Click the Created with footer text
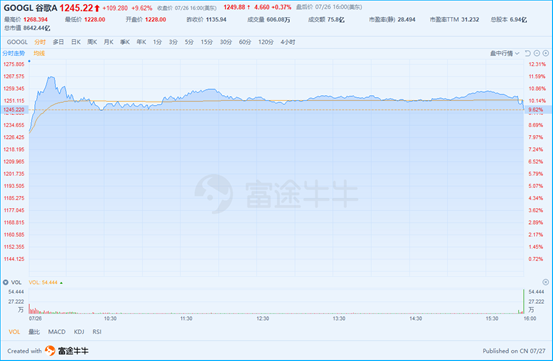Image resolution: width=553 pixels, height=361 pixels. [x=24, y=351]
